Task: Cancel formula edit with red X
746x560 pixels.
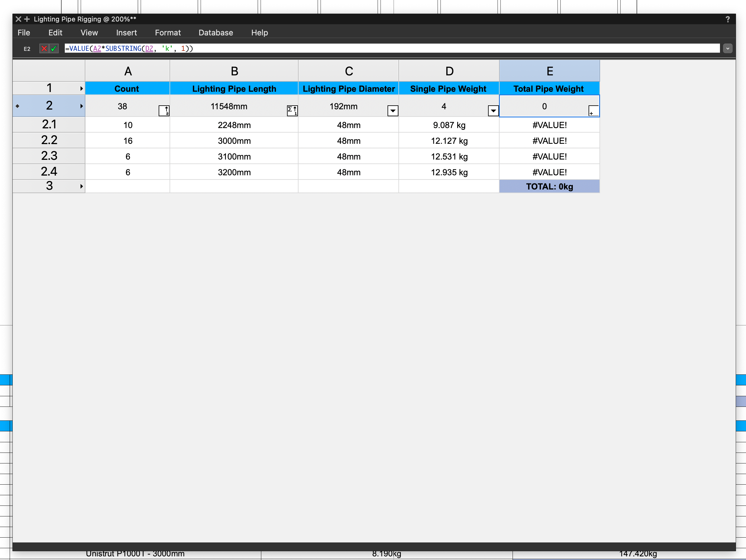Action: coord(44,48)
